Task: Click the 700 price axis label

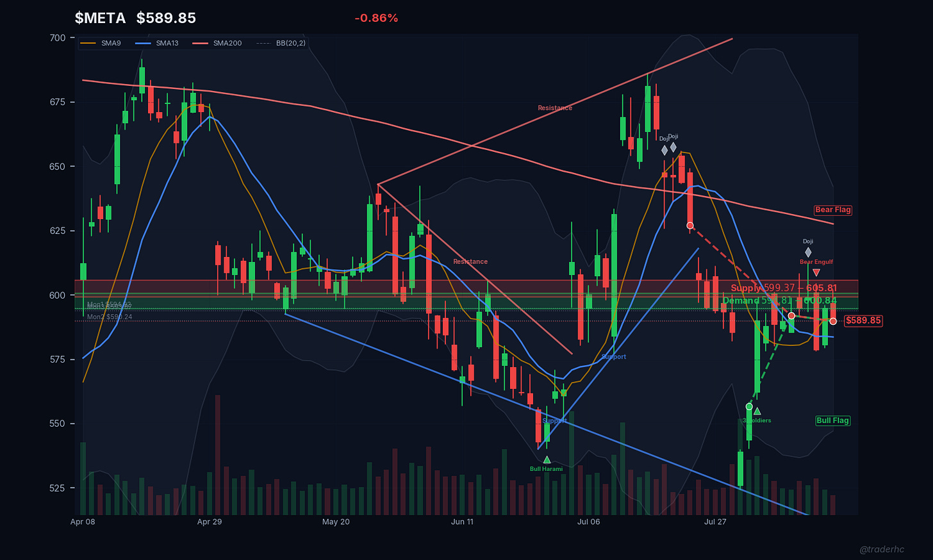Action: click(58, 38)
